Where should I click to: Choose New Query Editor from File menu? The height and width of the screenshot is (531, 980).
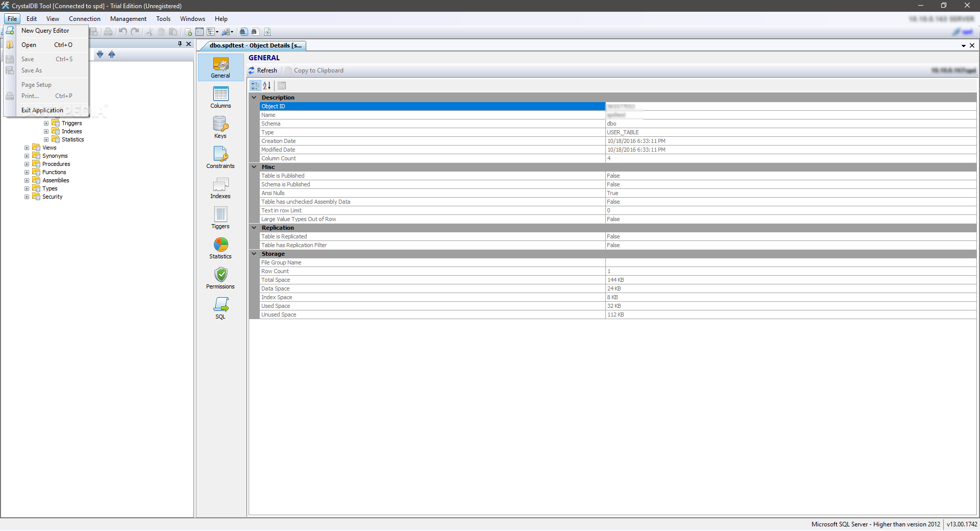[x=45, y=31]
